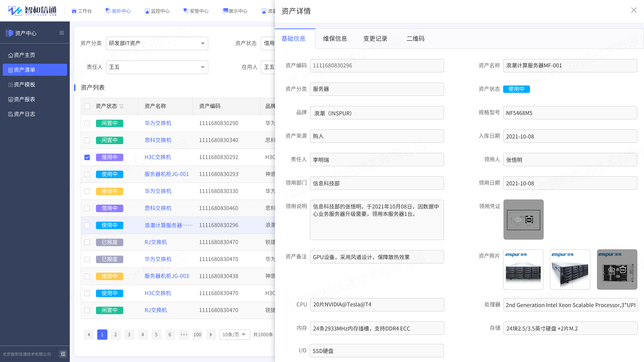Click the collapse icon at bottom of sidebar
The image size is (644, 362).
coord(63,354)
